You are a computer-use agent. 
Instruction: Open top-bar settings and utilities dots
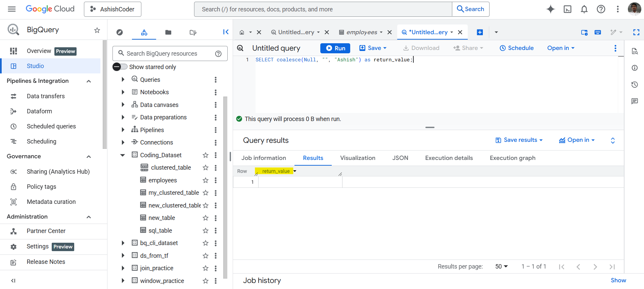618,9
